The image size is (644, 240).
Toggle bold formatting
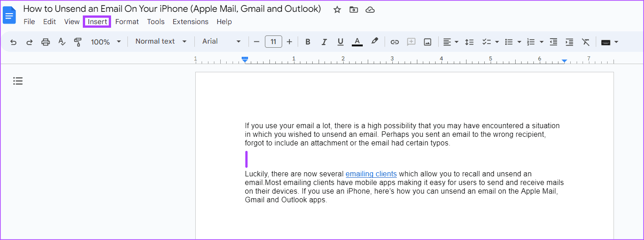[x=308, y=42]
